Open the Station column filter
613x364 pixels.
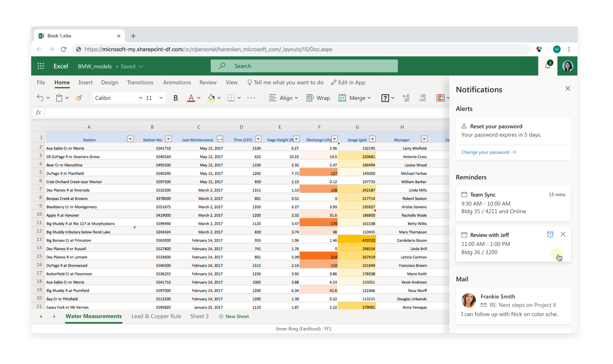tap(130, 139)
